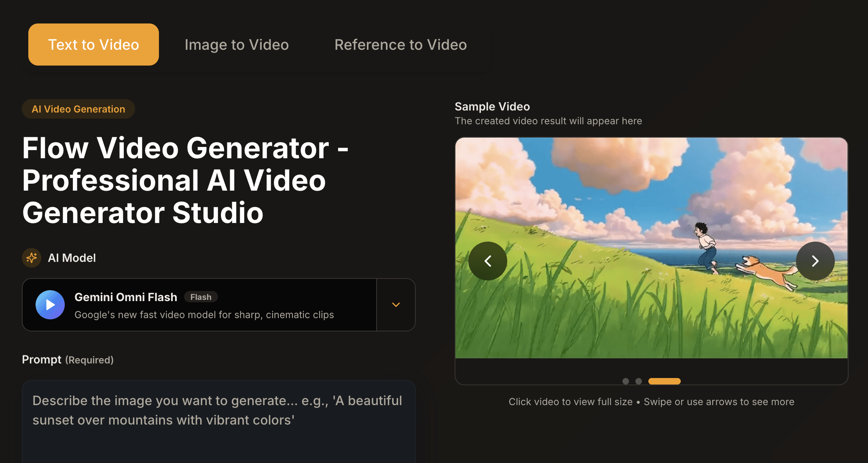The image size is (868, 463).
Task: Select the Text to Video tab
Action: coord(93,45)
